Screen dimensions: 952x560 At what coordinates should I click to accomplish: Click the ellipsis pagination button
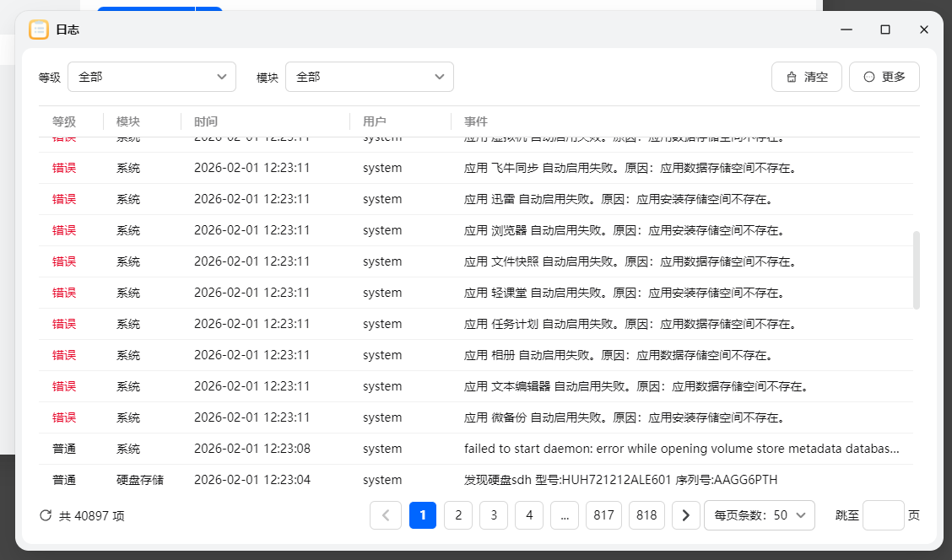565,515
